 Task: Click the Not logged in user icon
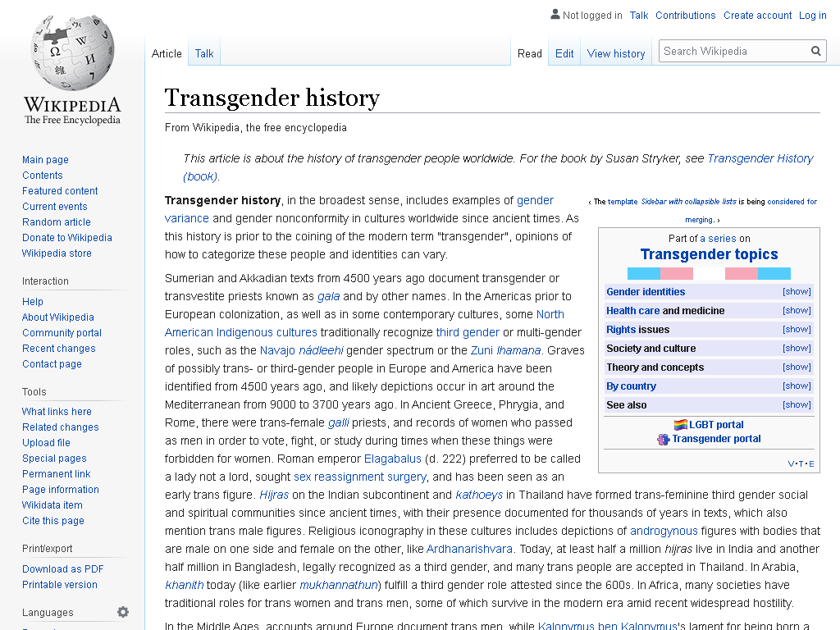pyautogui.click(x=555, y=15)
